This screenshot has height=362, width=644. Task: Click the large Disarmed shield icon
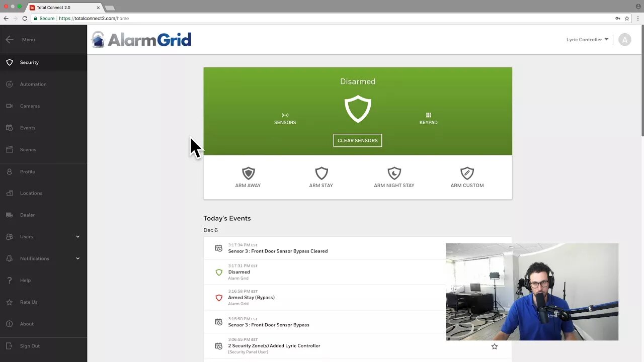(x=358, y=109)
